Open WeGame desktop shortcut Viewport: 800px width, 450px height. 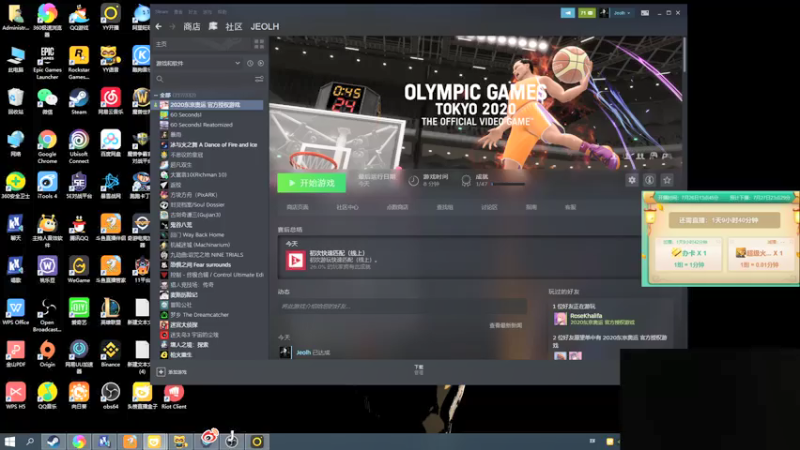[79, 269]
